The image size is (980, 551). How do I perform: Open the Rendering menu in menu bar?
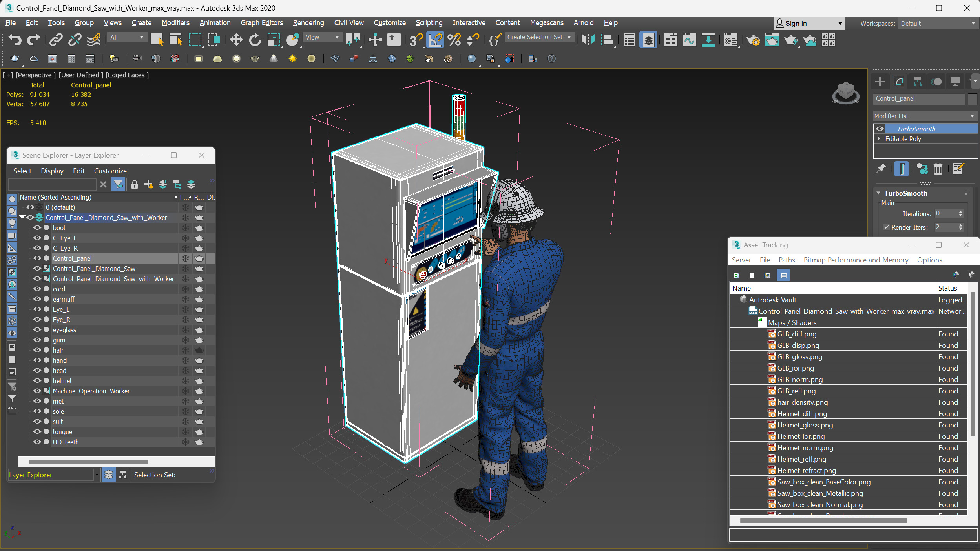pos(308,22)
